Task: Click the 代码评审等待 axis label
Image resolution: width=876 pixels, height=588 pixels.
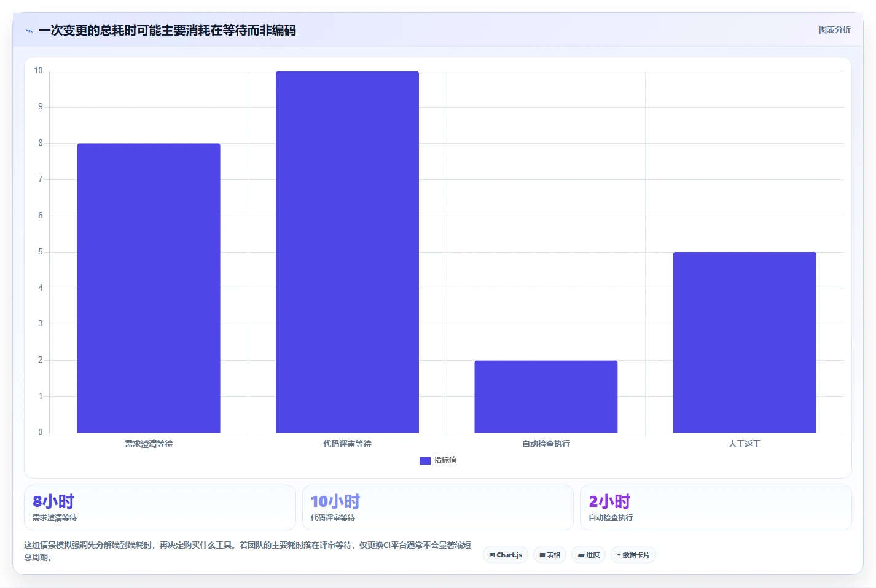Action: (x=347, y=444)
